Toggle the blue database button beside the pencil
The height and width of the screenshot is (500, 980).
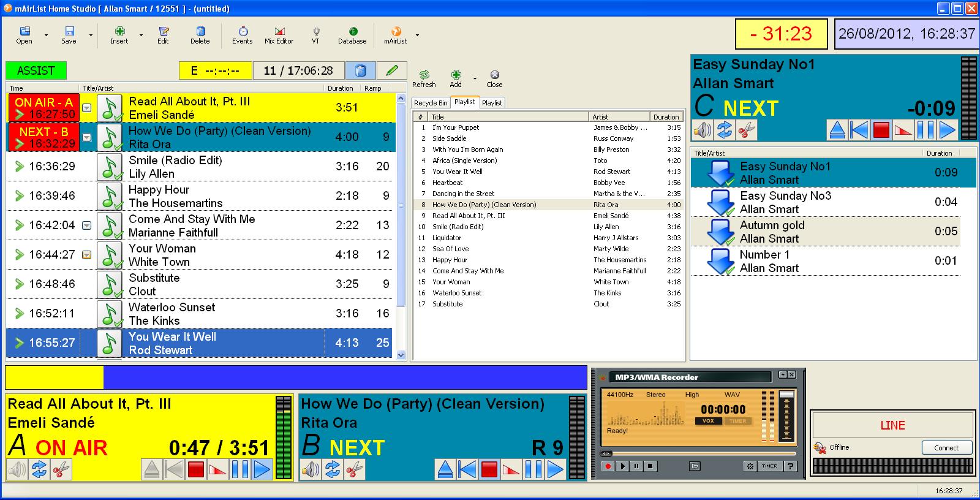click(x=361, y=70)
